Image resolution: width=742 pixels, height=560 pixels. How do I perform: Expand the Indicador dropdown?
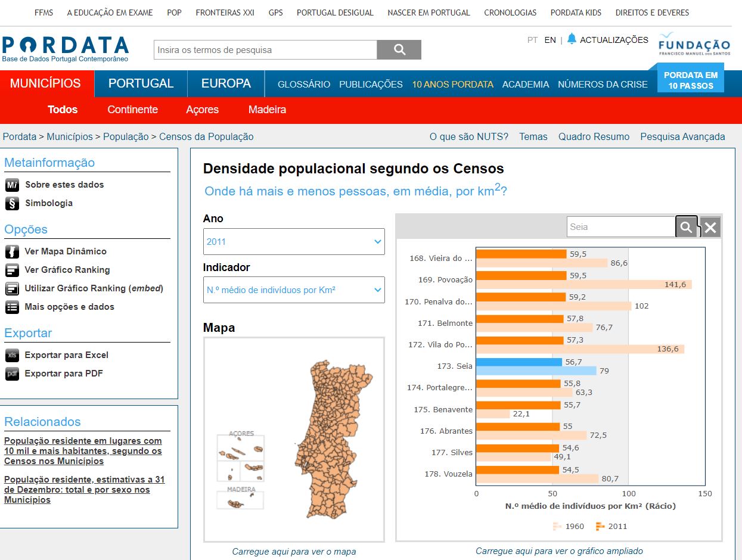294,290
